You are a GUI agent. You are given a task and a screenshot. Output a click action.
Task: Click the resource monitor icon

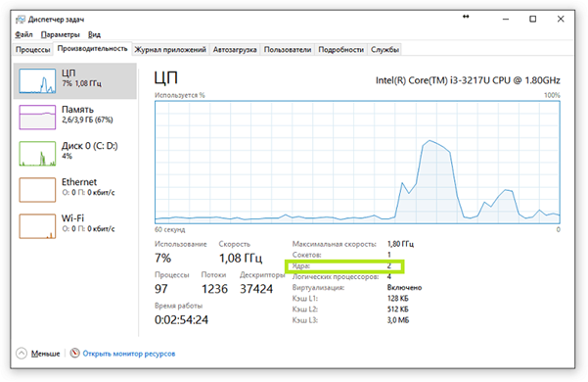[x=75, y=354]
